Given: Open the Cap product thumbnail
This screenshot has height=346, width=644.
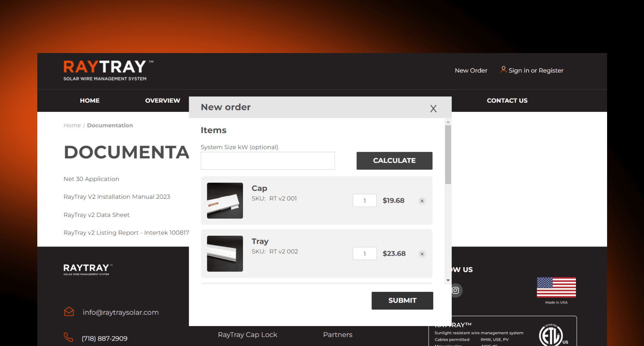Looking at the screenshot, I should (225, 201).
